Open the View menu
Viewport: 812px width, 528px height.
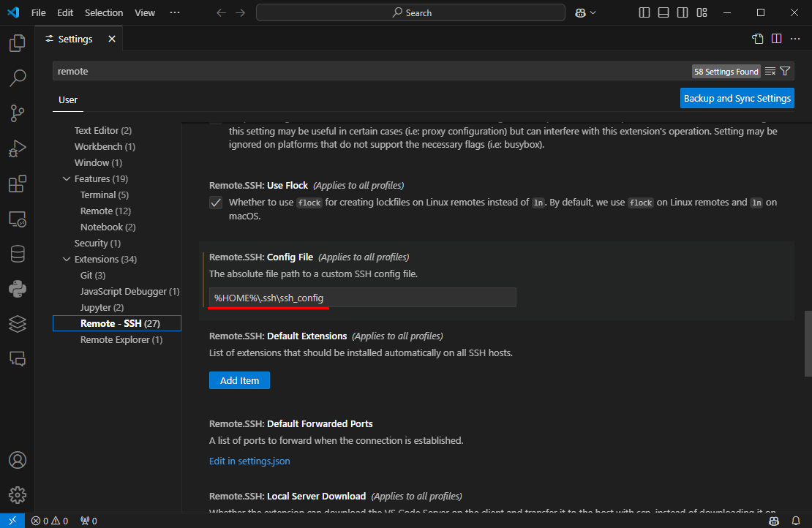(x=145, y=13)
